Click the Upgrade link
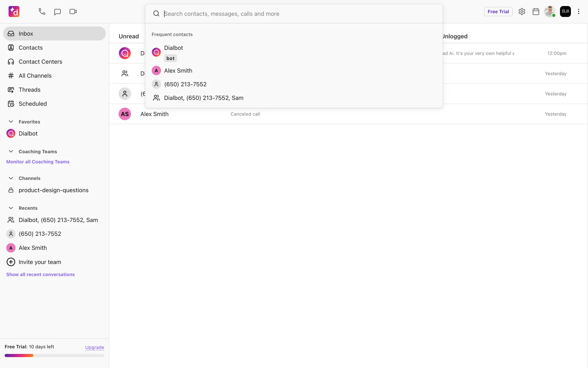 (x=94, y=347)
